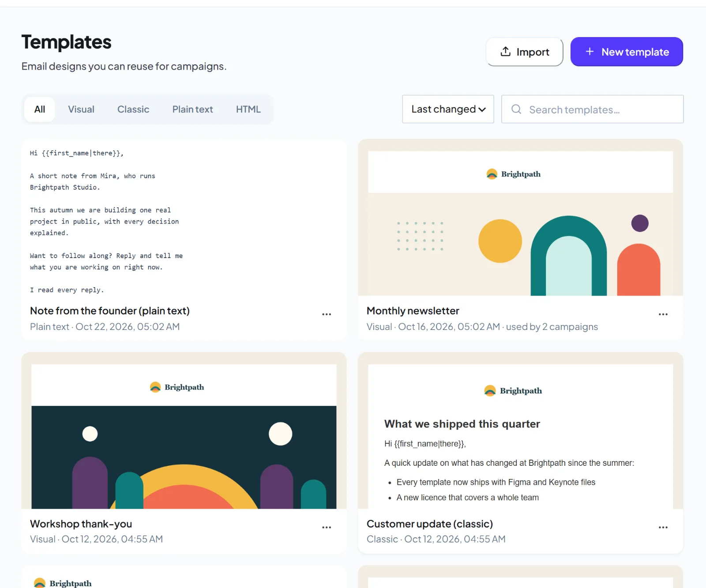
Task: Click the magnifier icon in search box
Action: click(x=516, y=109)
